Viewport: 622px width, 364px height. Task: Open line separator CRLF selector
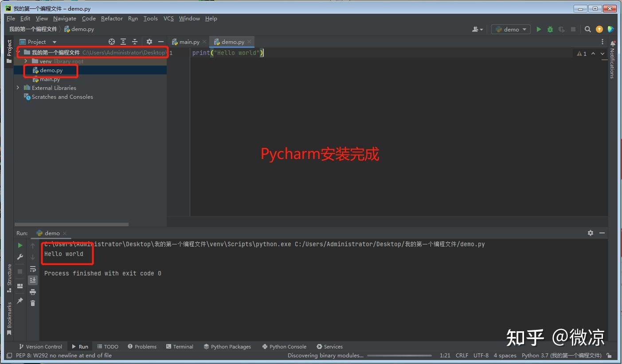tap(462, 356)
